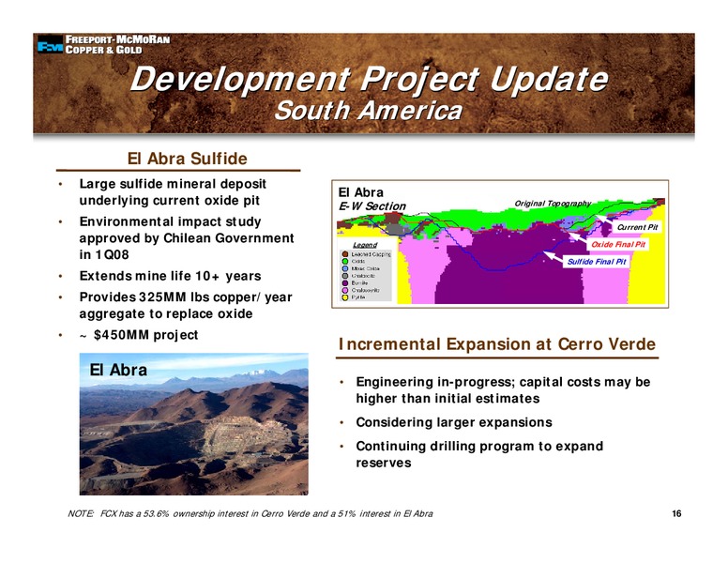Image resolution: width=728 pixels, height=563 pixels.
Task: Click the "Original Topography" label in the section
Action: (x=553, y=204)
